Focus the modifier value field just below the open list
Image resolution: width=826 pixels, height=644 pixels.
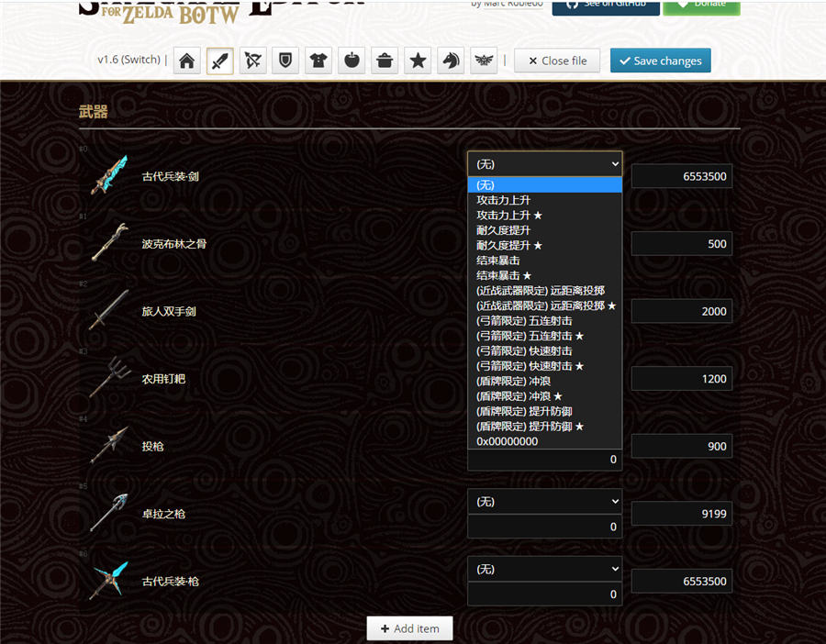coord(544,460)
